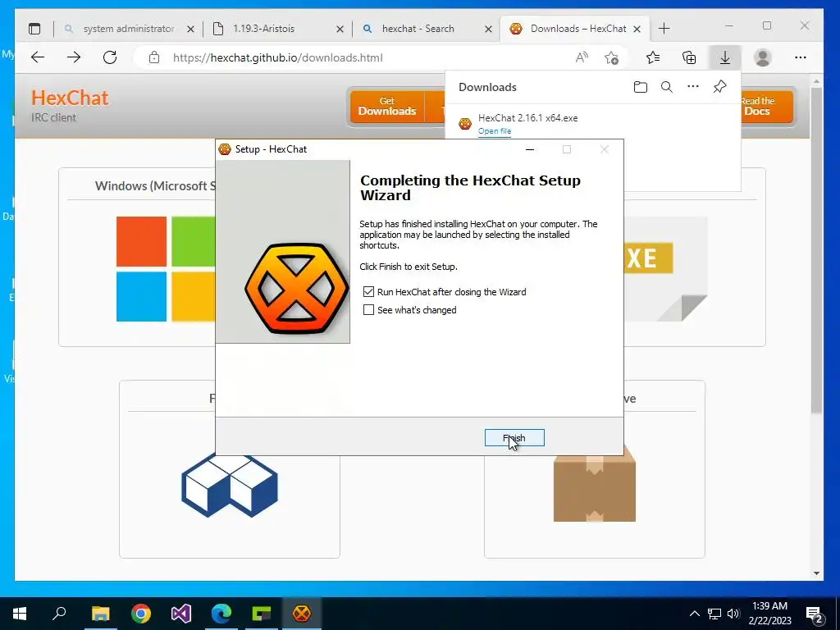
Task: Open the Windows Start menu
Action: 20,614
